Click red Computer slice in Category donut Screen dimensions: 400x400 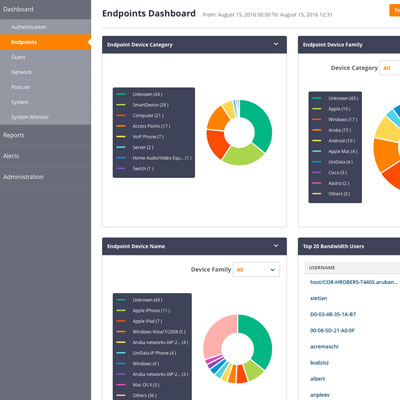point(217,143)
